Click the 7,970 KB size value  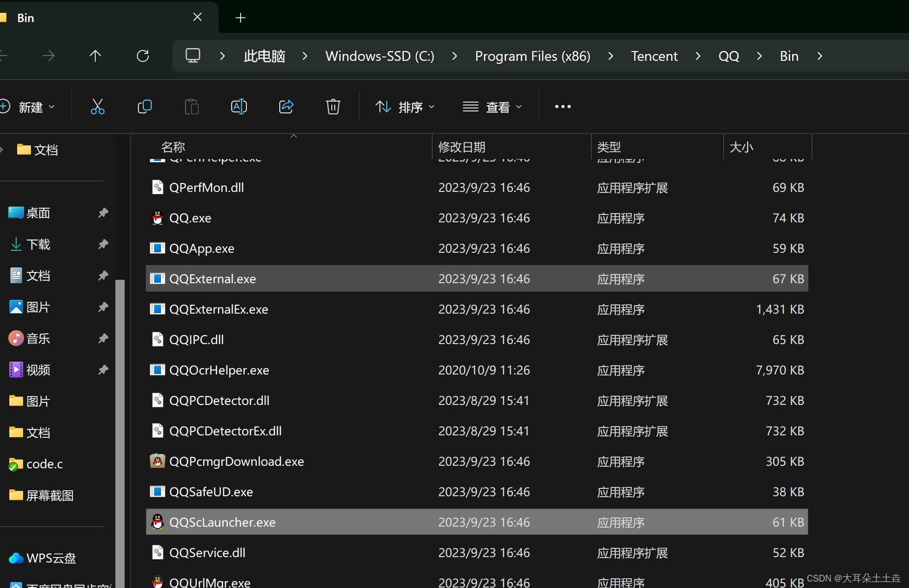pyautogui.click(x=780, y=370)
